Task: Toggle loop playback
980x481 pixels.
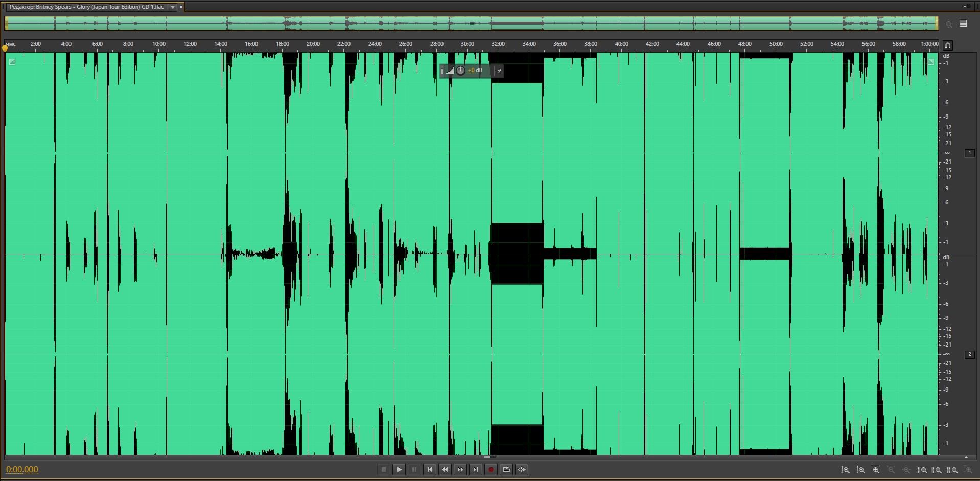Action: pos(506,469)
